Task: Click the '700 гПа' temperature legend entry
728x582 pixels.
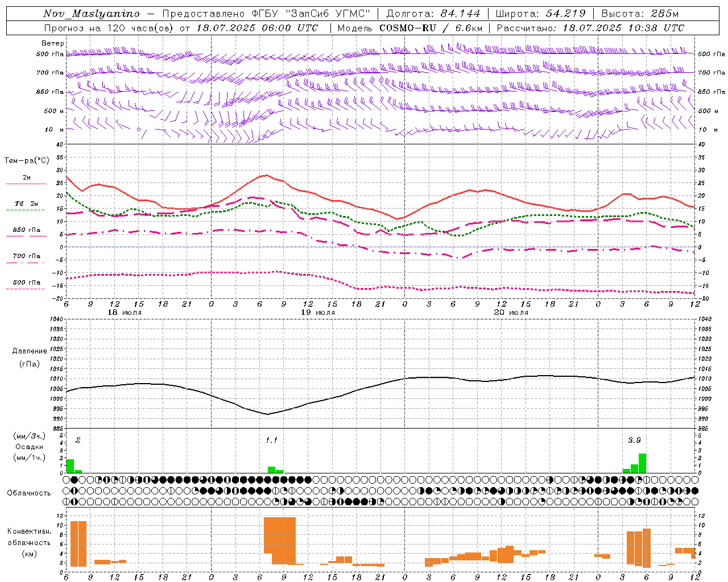Action: (27, 256)
